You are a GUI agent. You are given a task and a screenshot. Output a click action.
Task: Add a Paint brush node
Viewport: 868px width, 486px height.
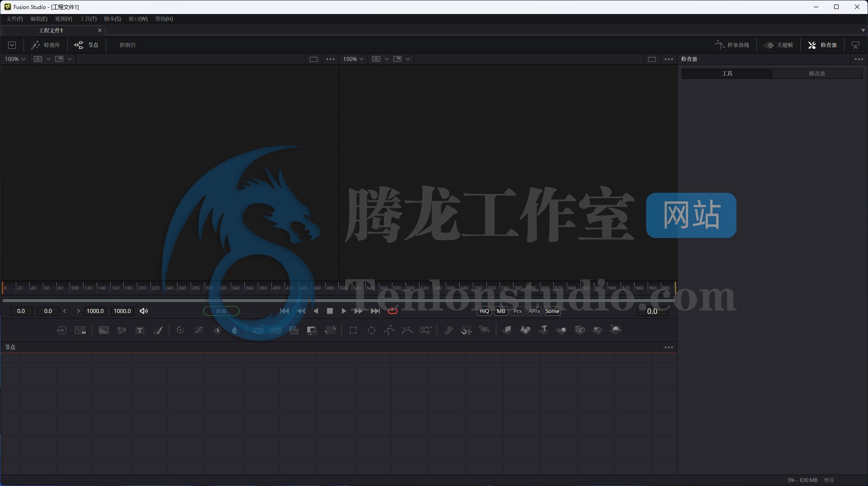coord(158,330)
